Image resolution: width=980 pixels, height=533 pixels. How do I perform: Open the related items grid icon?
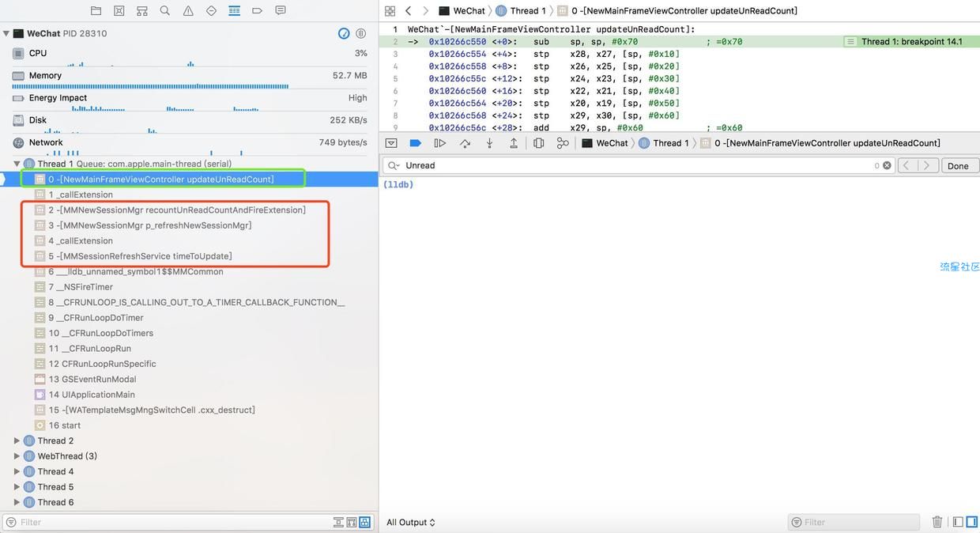(390, 11)
